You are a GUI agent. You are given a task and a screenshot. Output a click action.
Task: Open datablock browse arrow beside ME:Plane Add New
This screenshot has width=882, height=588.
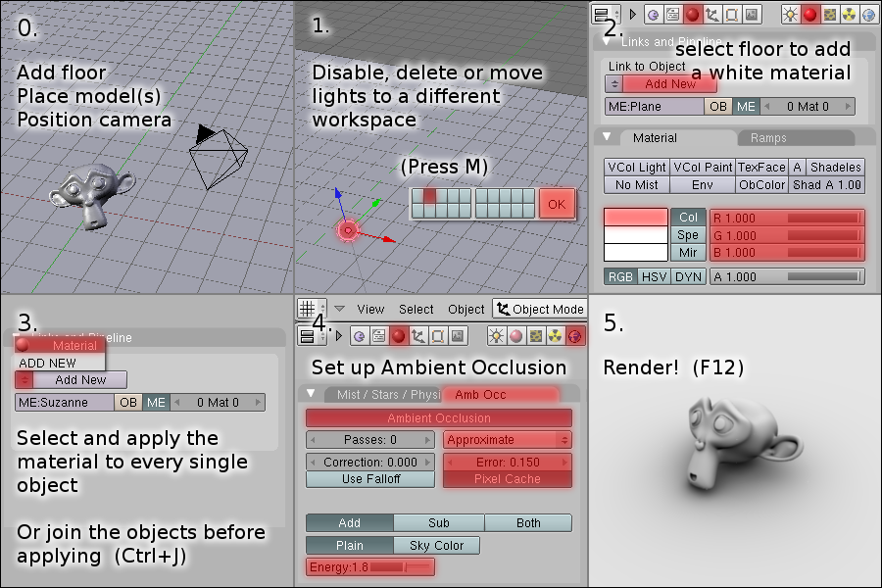pos(614,84)
